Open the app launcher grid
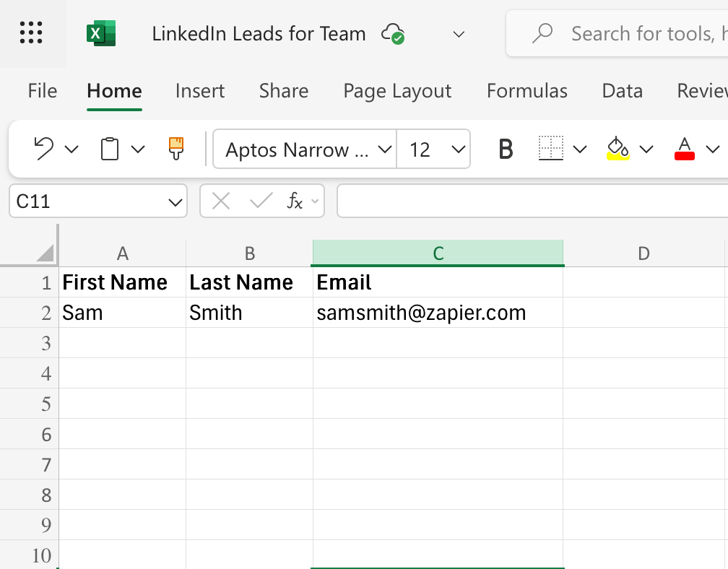 31,32
